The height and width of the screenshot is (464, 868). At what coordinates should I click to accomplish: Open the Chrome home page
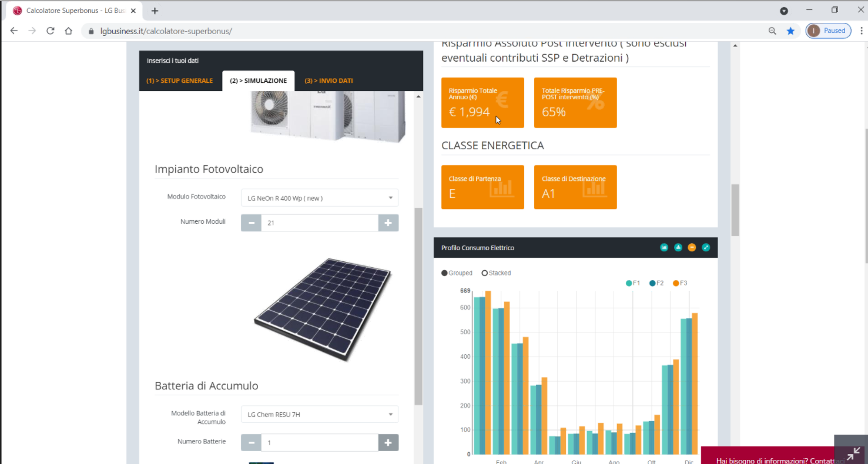[69, 31]
